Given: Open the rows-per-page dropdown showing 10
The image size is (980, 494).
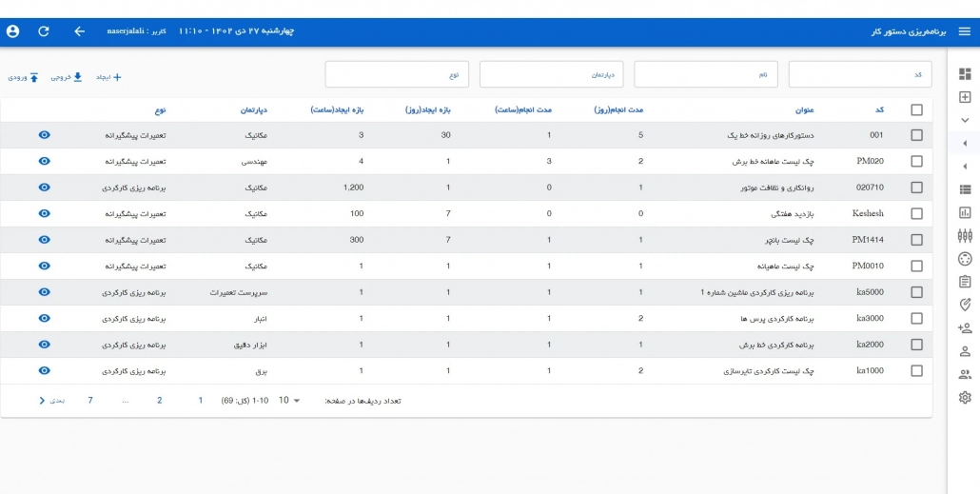Looking at the screenshot, I should pos(288,401).
